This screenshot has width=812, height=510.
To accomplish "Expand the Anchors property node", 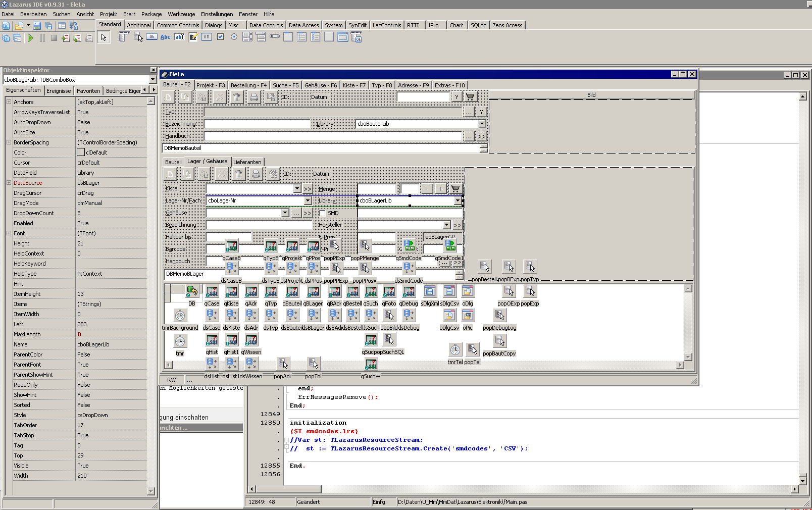I will [9, 102].
